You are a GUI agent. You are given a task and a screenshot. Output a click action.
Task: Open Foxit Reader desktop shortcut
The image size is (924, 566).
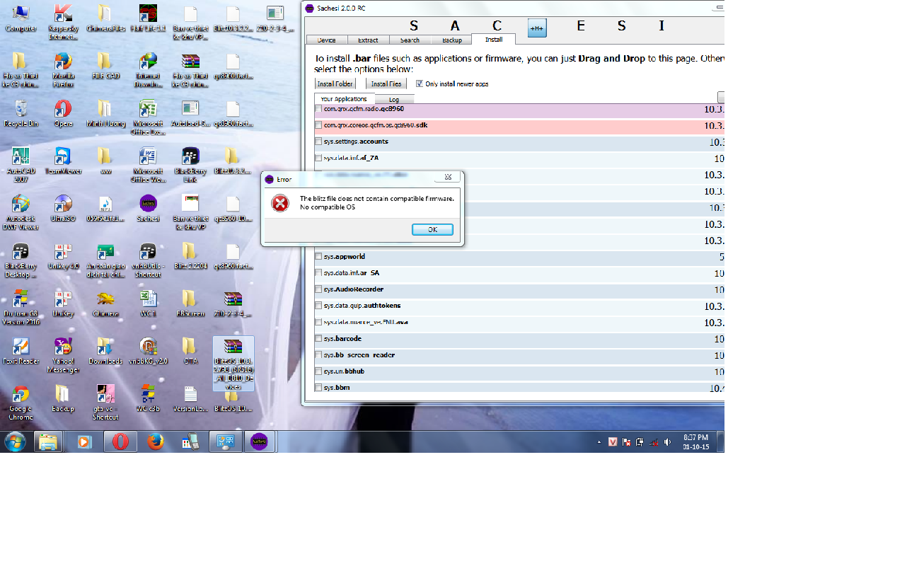[x=21, y=351]
